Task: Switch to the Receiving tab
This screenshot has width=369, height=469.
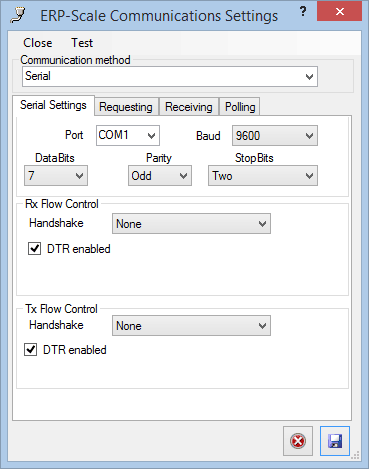Action: (189, 107)
